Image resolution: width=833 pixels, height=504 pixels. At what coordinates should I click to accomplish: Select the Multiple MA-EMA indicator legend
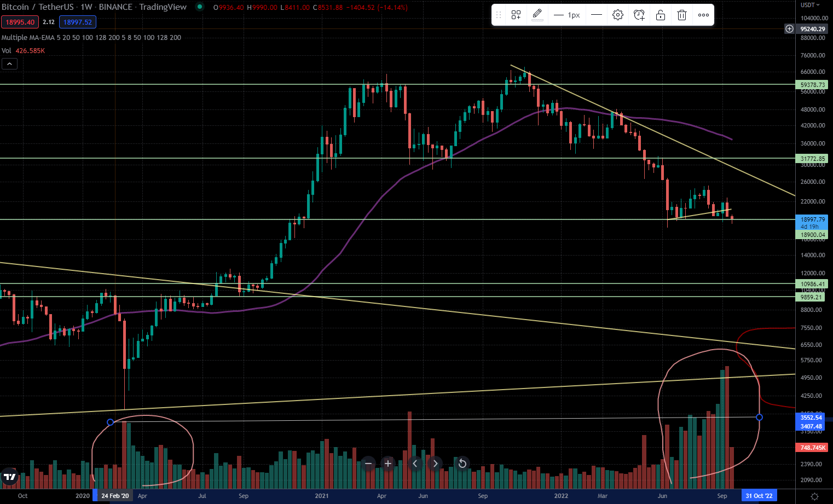click(91, 38)
